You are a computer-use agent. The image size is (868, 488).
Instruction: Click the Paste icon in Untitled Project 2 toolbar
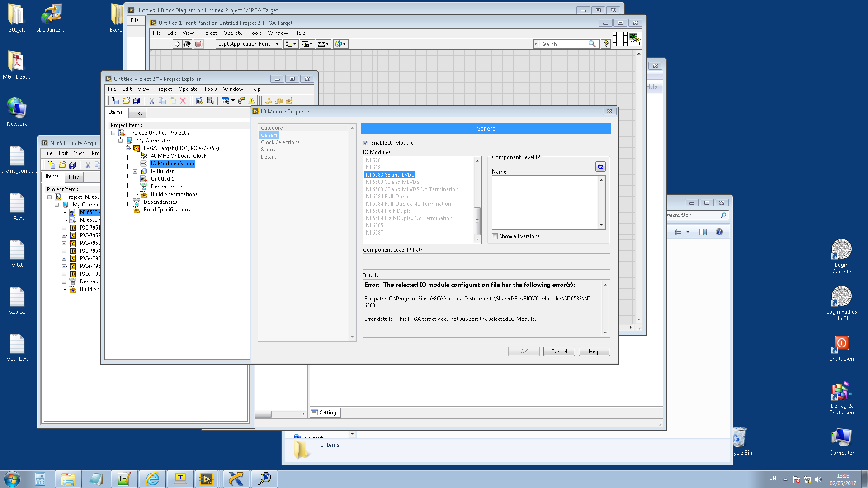tap(173, 101)
